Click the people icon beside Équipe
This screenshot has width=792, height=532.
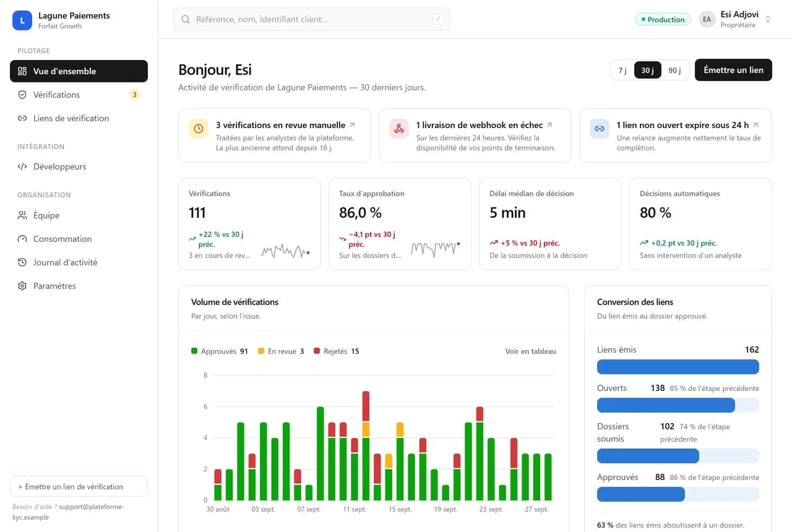tap(22, 215)
